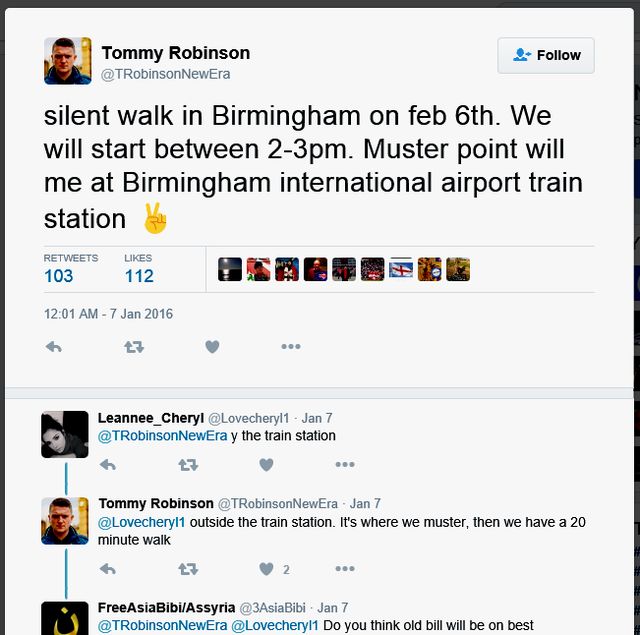Screen dimensions: 640x635
Task: Expand more options on Tommy's reply
Action: coord(345,569)
